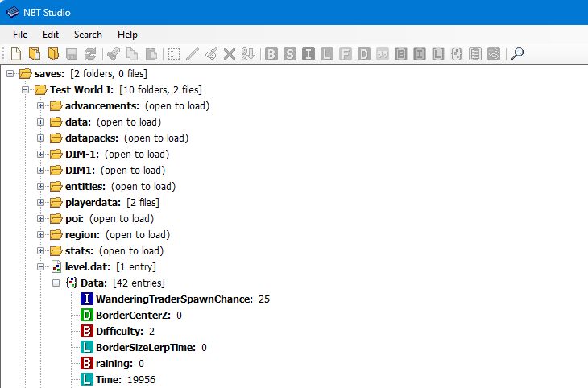Screen dimensions: 588x388
Task: Click the Double icon beside BorderCenterZ
Action: point(87,316)
